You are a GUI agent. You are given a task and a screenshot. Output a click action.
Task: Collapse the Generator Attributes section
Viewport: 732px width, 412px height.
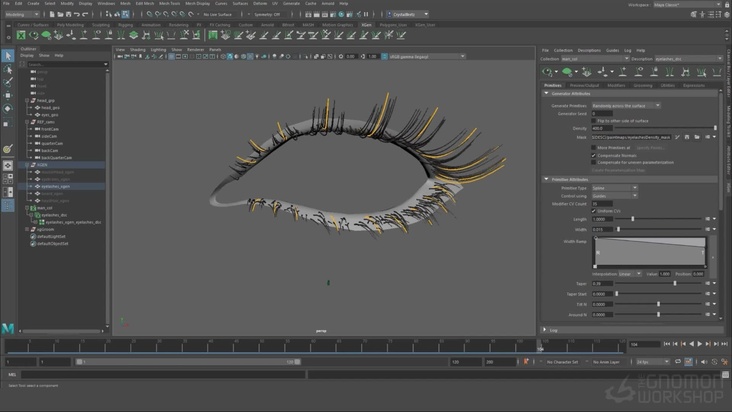(546, 94)
